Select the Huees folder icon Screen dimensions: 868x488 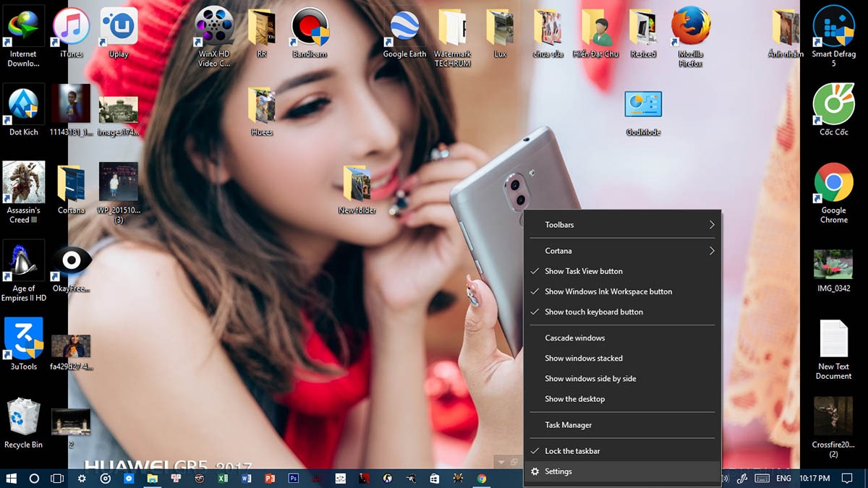point(261,111)
